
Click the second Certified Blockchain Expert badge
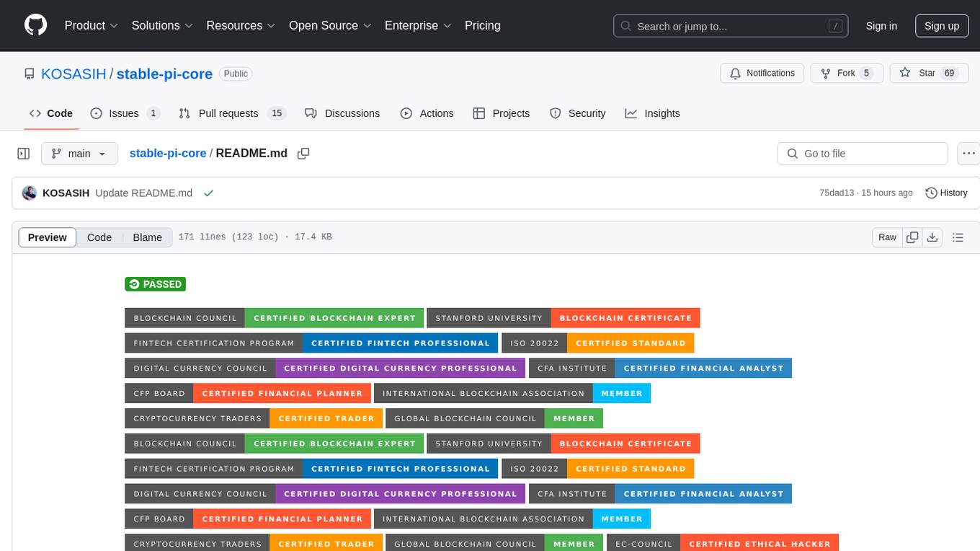pyautogui.click(x=275, y=444)
